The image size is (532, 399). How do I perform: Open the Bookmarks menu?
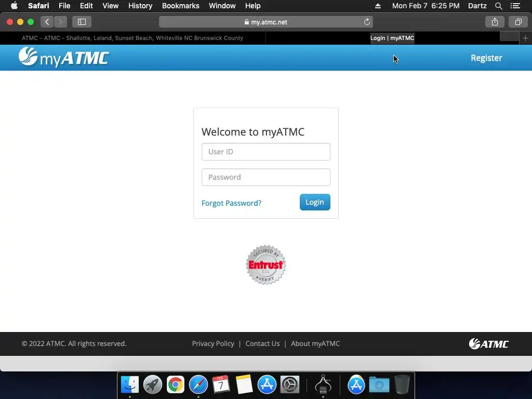[x=180, y=6]
